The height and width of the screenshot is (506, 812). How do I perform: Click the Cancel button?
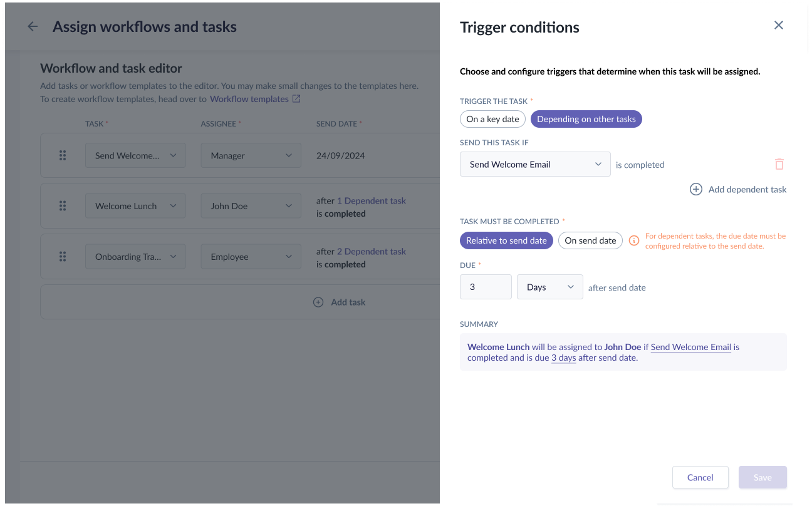(x=700, y=477)
